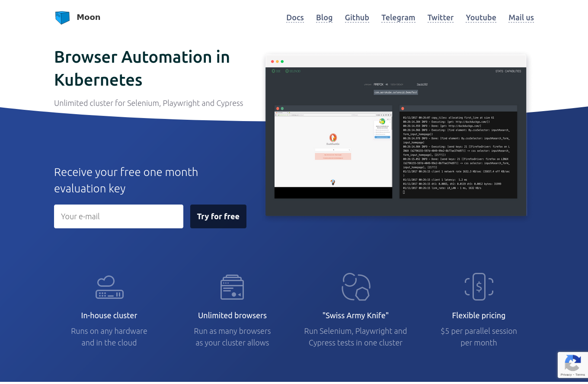Screen dimensions: 588x384
Task: Click the Unlimited browsers title
Action: pos(232,315)
